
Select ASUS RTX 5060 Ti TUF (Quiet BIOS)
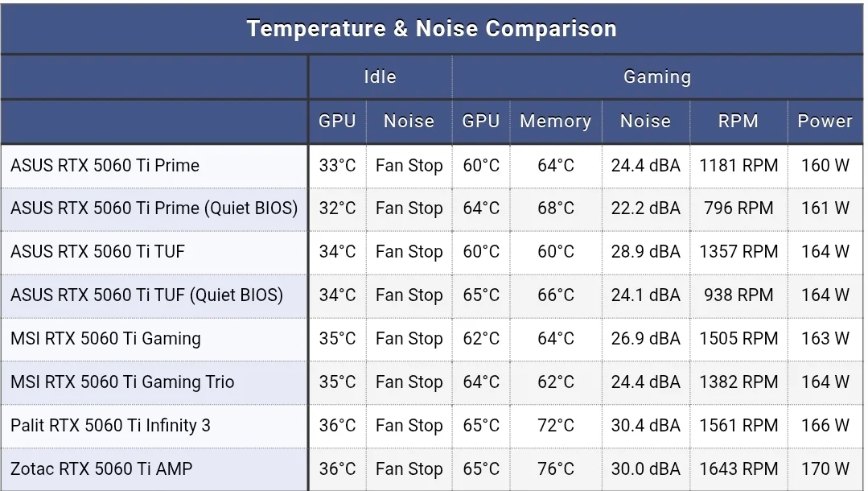click(146, 295)
